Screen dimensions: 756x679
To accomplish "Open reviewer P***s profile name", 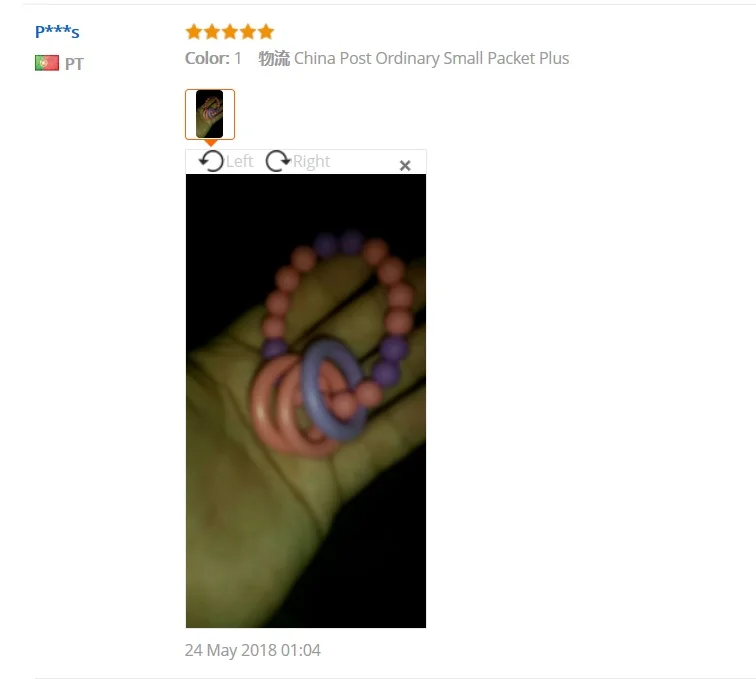I will click(x=57, y=32).
